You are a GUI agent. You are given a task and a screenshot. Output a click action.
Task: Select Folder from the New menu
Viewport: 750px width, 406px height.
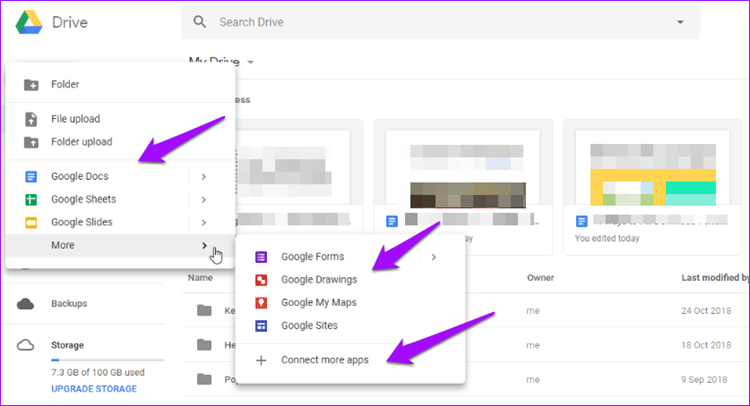pos(121,85)
